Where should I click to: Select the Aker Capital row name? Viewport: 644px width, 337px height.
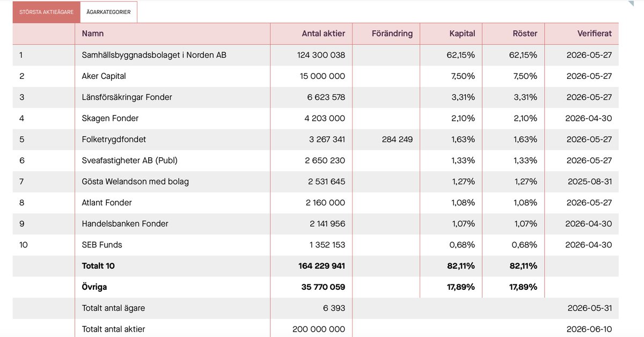pos(104,76)
